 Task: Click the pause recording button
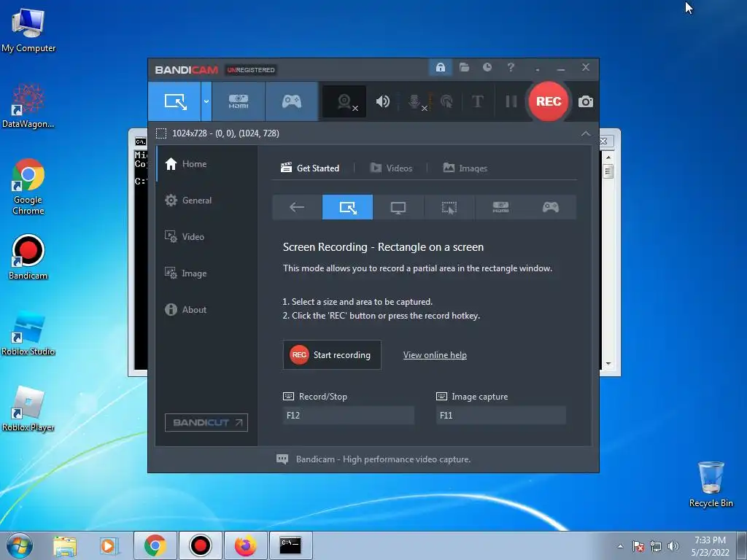tap(511, 101)
